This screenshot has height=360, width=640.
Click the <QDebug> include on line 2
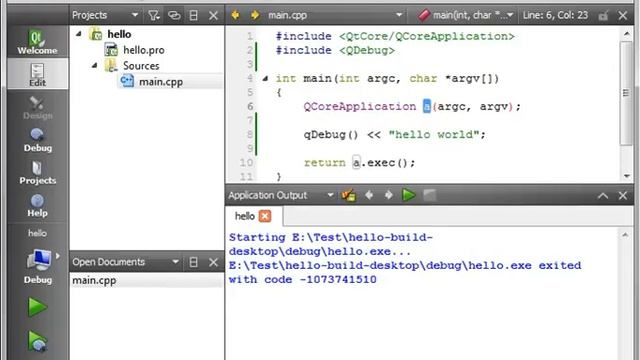(367, 50)
